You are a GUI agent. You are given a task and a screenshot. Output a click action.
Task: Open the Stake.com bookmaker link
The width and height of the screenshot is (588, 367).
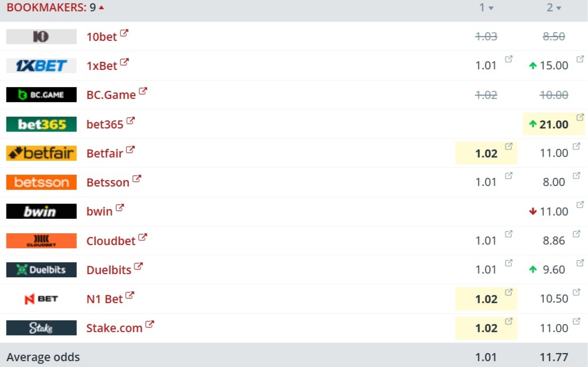coord(114,328)
